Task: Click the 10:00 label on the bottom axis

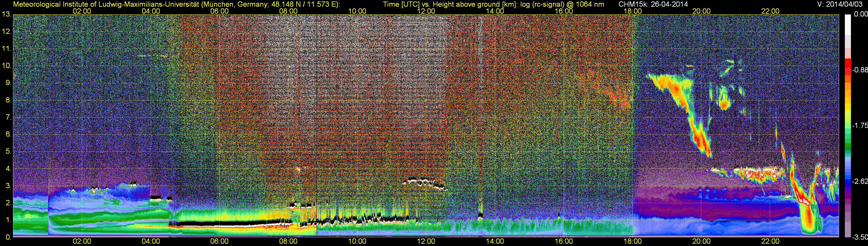Action: coord(357,241)
